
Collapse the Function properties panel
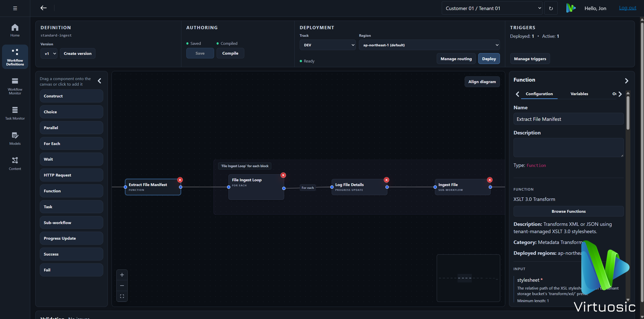click(627, 81)
